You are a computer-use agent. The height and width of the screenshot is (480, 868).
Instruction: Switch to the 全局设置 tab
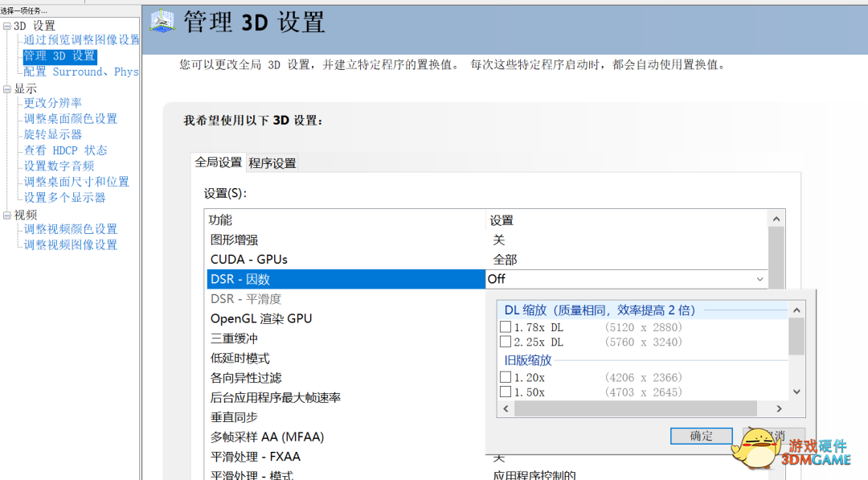click(218, 162)
